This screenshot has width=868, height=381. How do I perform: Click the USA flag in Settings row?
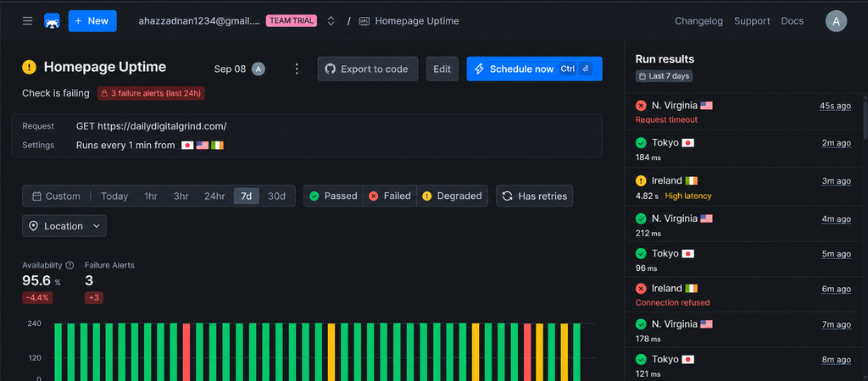coord(203,146)
